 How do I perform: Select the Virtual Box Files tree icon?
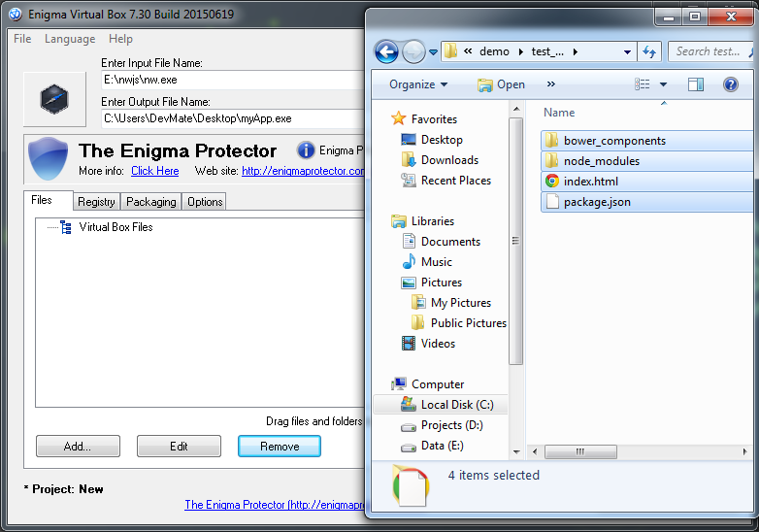tap(66, 227)
